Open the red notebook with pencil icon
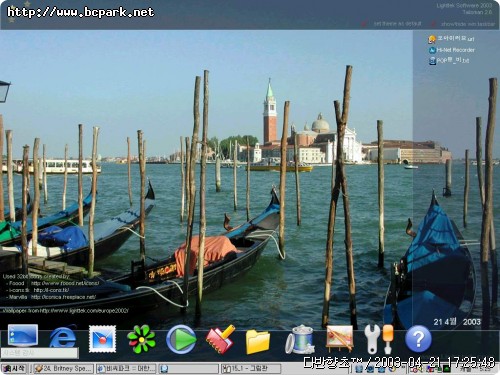Screen dimensions: 500x375 click(220, 339)
